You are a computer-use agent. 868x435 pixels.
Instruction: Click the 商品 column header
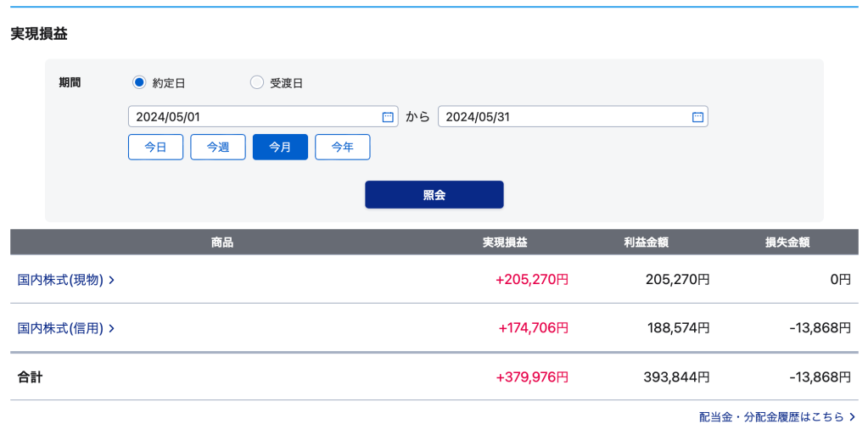pos(222,243)
